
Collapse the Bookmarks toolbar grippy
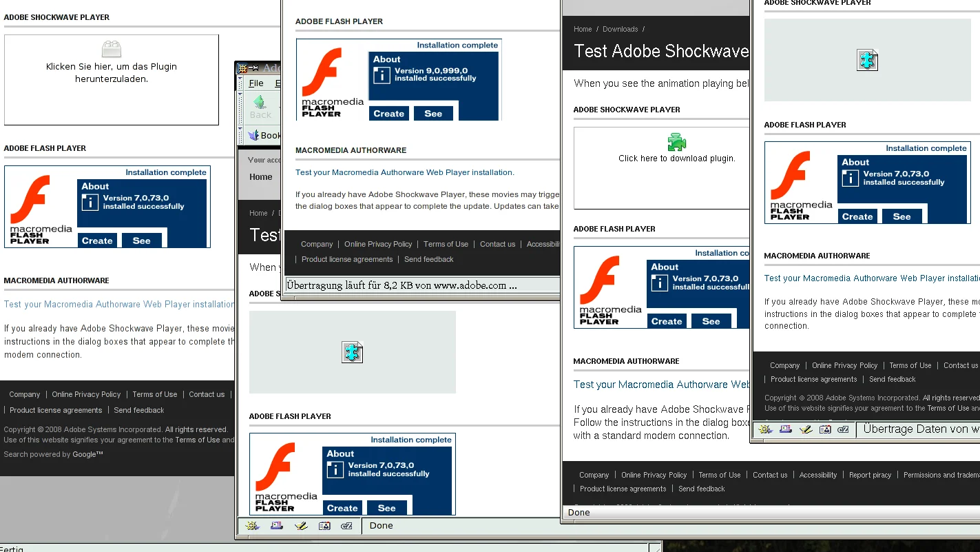240,135
